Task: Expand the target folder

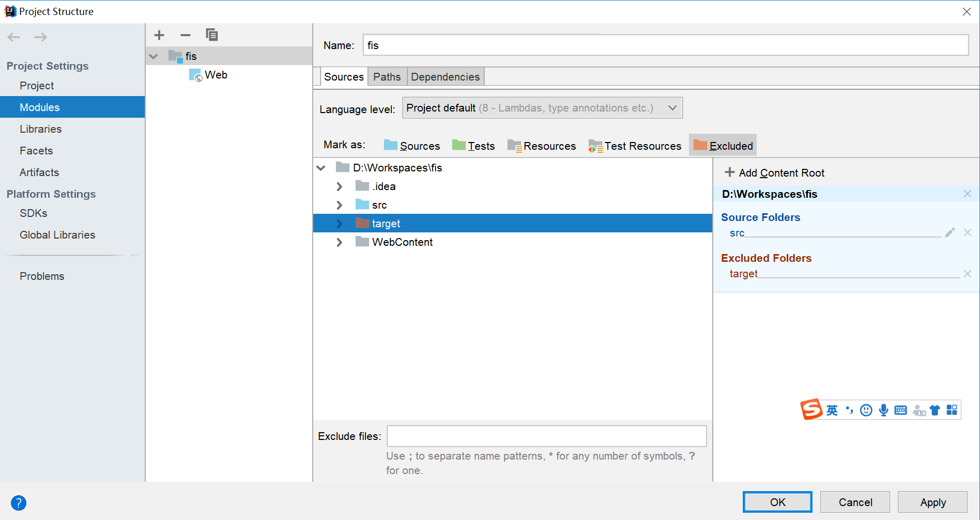Action: pyautogui.click(x=340, y=224)
